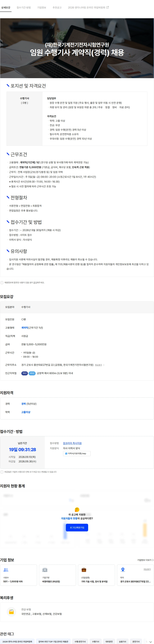154x644 pixels.
Task: Click the info icon beside 채용정보 notice
Action: (2, 283)
